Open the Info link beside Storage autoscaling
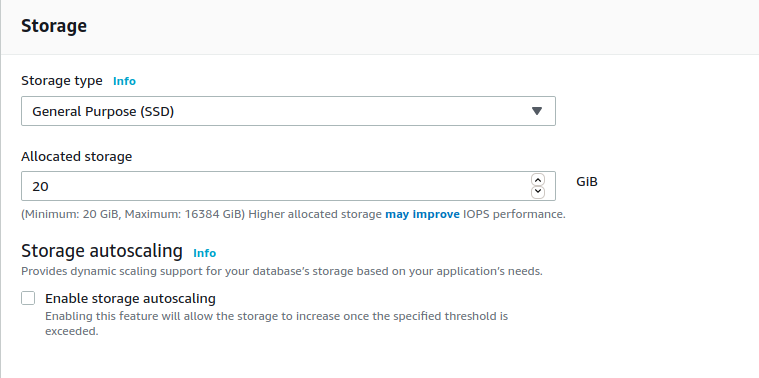The height and width of the screenshot is (378, 759). 204,253
